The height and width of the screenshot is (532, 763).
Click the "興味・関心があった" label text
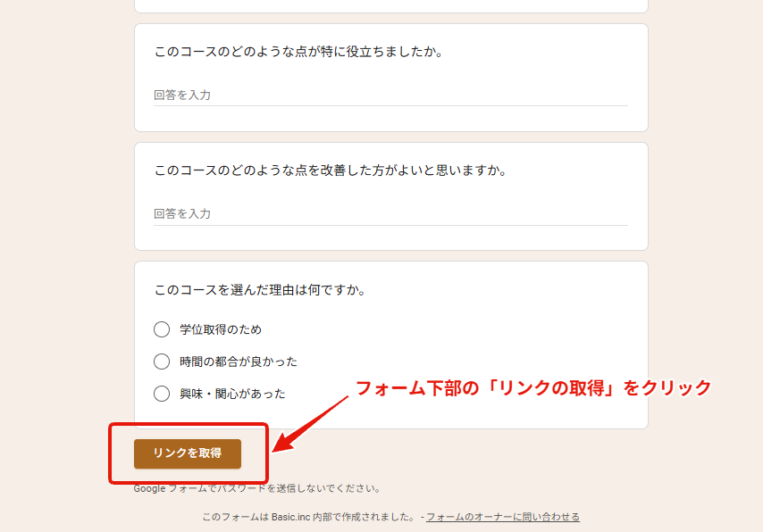(232, 394)
